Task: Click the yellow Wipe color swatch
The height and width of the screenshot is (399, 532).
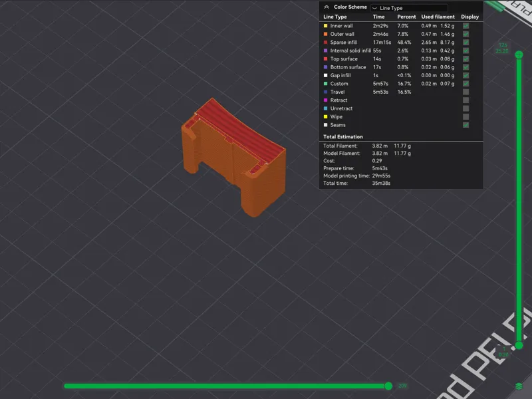Action: coord(325,117)
